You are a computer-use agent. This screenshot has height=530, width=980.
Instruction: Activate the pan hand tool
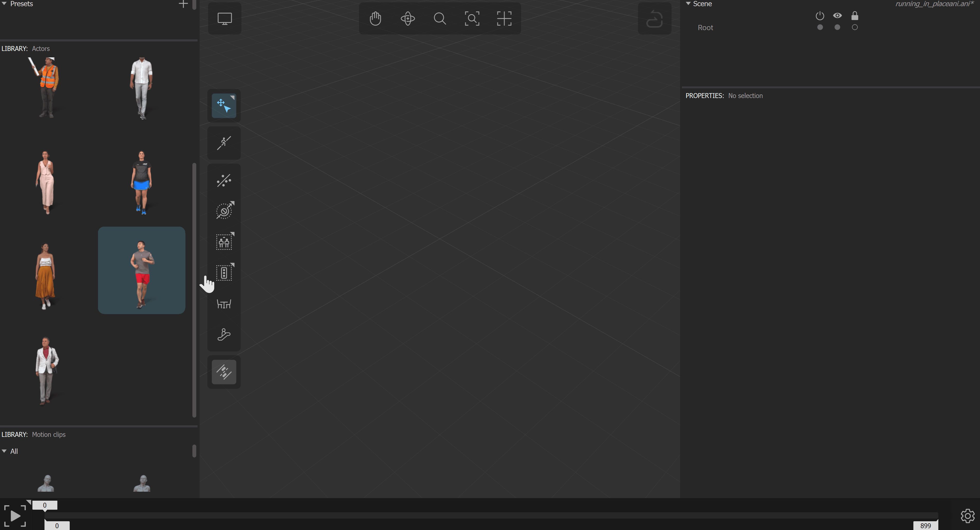(x=375, y=18)
